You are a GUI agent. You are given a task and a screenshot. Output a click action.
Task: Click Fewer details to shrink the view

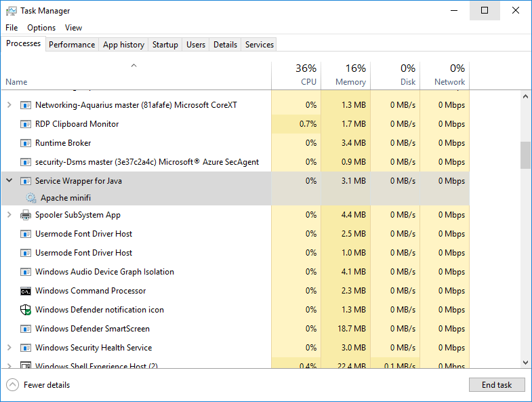pos(46,385)
